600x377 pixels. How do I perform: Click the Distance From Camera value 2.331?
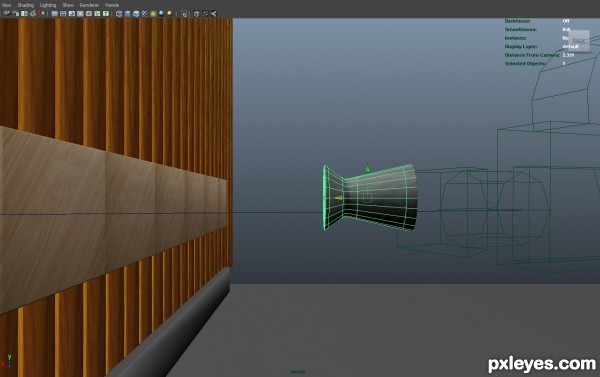pos(568,55)
